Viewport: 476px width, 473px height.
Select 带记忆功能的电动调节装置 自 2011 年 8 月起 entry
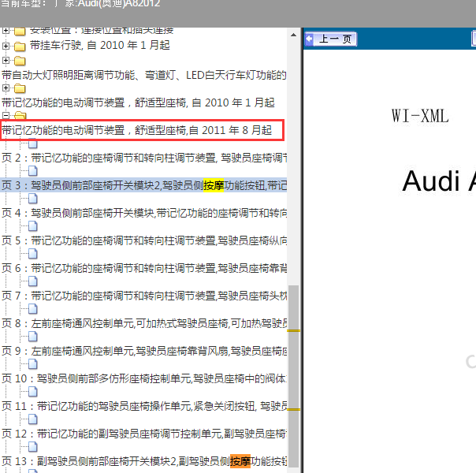136,130
